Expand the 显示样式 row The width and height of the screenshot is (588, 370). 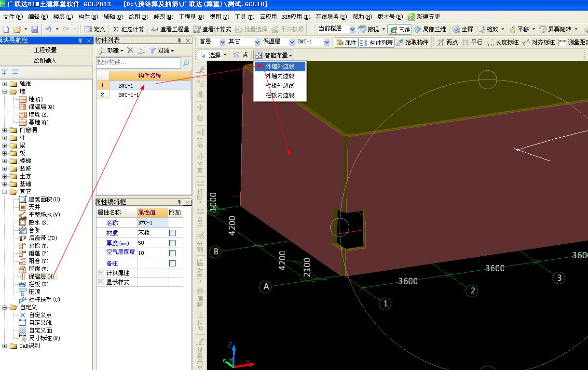[101, 282]
